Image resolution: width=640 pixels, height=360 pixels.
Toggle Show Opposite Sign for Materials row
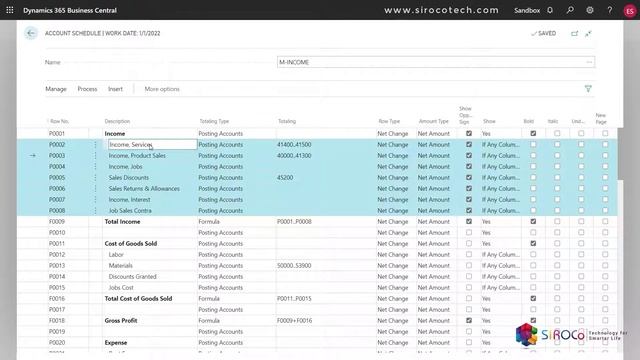[469, 266]
